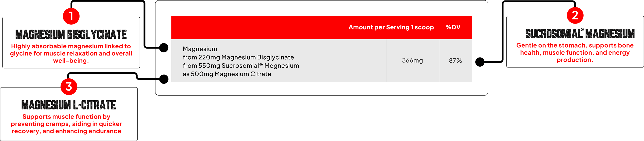This screenshot has width=644, height=141.
Task: Select the Magnesium Bisglycinate heading
Action: coord(71,34)
